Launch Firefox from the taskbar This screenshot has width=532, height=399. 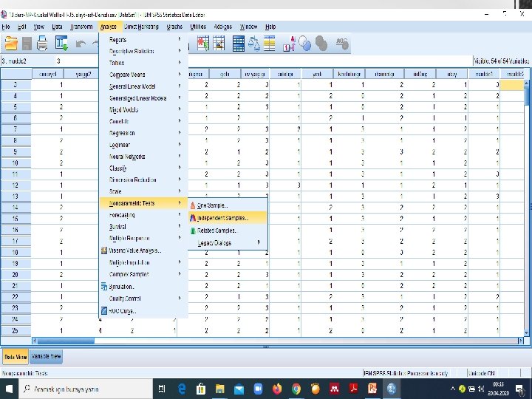point(277,389)
